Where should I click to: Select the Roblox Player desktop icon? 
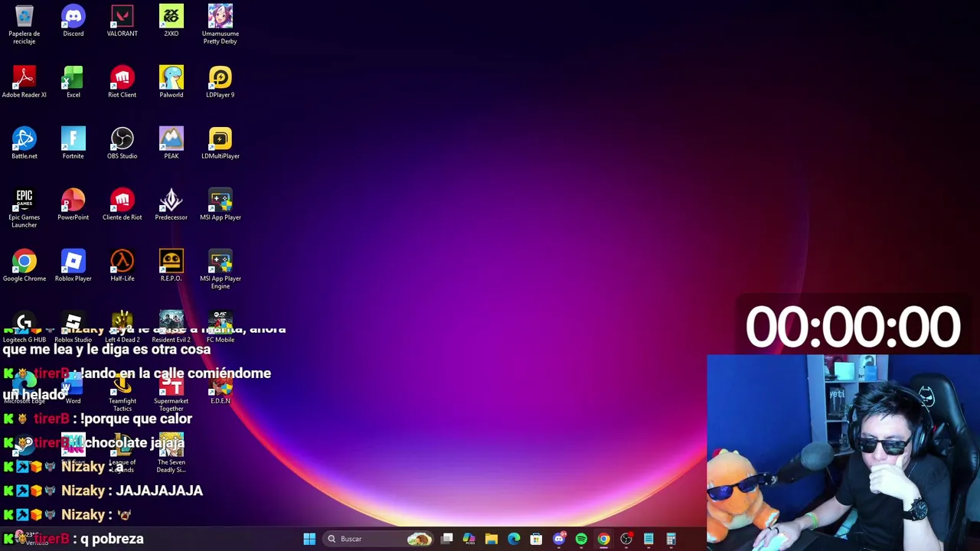(x=73, y=266)
